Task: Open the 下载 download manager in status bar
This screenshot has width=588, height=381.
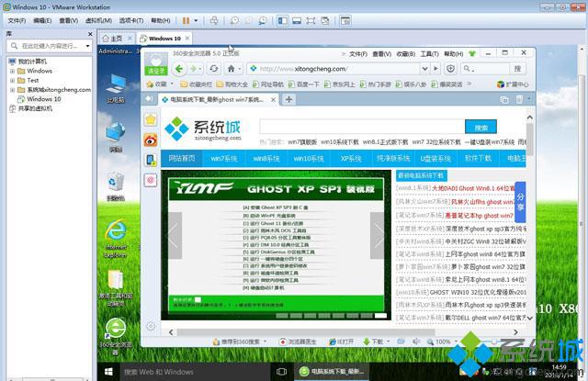Action: pyautogui.click(x=376, y=342)
